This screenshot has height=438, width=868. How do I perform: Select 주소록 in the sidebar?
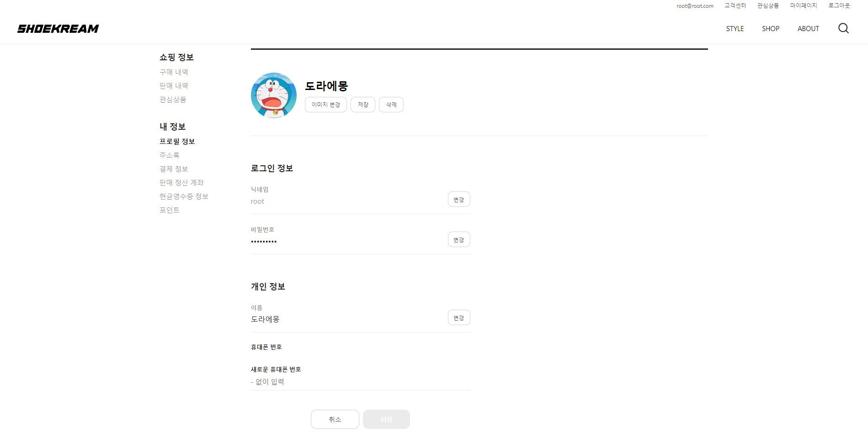tap(170, 155)
